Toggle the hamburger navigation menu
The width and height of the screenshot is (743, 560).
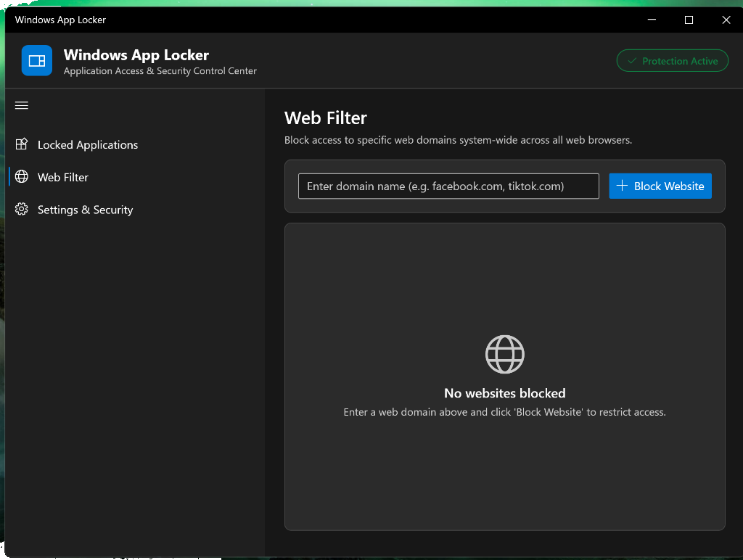coord(21,105)
